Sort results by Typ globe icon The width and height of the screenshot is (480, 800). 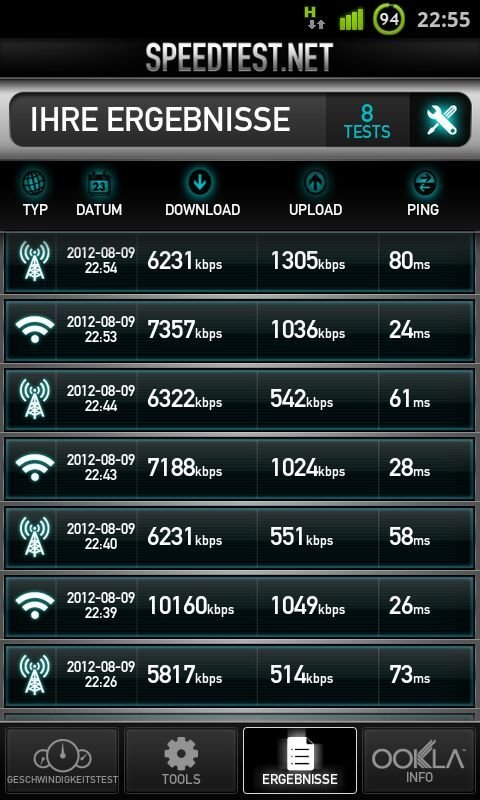tap(35, 184)
